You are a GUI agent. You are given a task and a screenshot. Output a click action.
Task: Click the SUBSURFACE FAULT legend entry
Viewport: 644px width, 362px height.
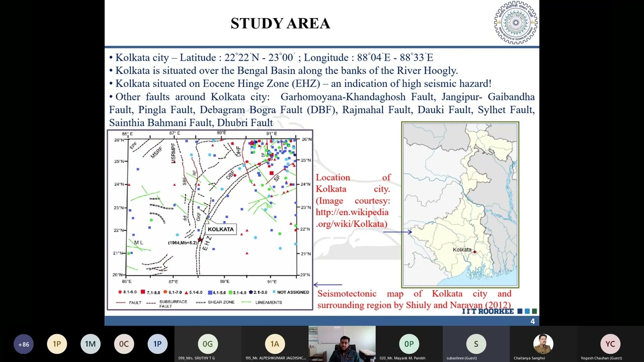167,304
